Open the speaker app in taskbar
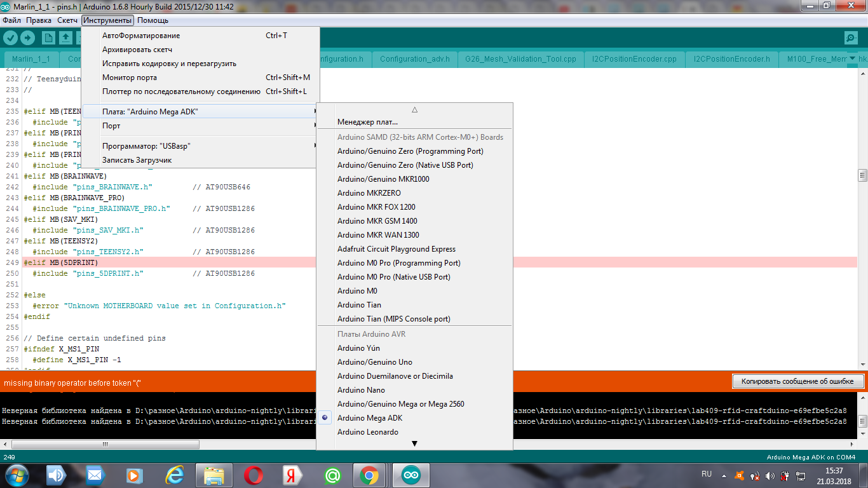Viewport: 868px width, 488px height. coord(57,475)
